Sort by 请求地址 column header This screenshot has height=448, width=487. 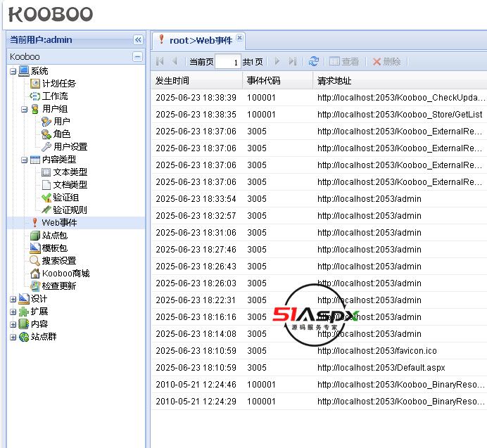tap(400, 81)
